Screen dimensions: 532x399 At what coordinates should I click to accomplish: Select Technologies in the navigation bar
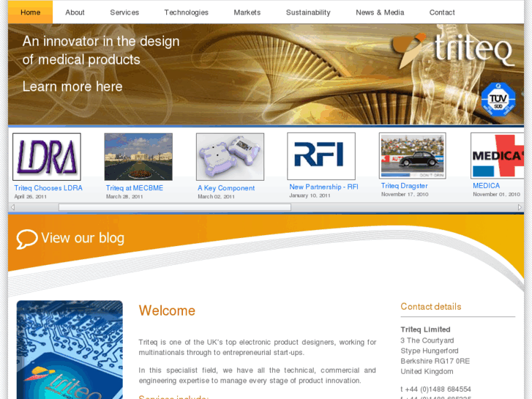click(x=187, y=12)
